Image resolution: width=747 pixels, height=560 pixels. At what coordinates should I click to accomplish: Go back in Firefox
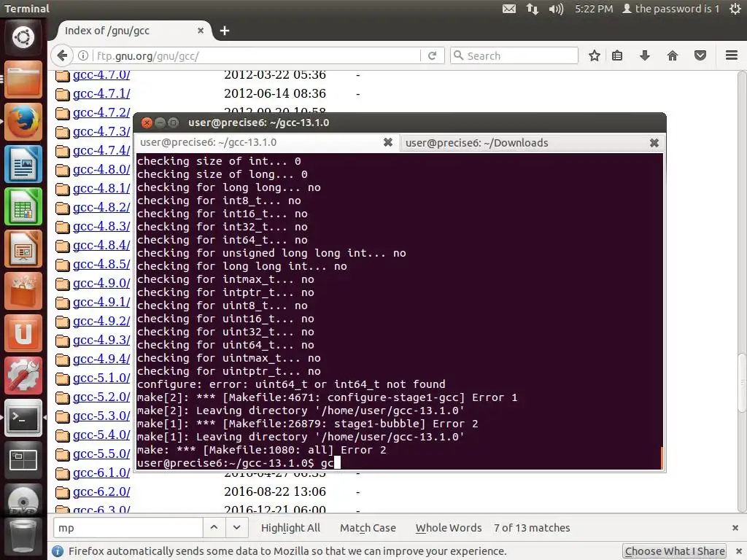62,55
